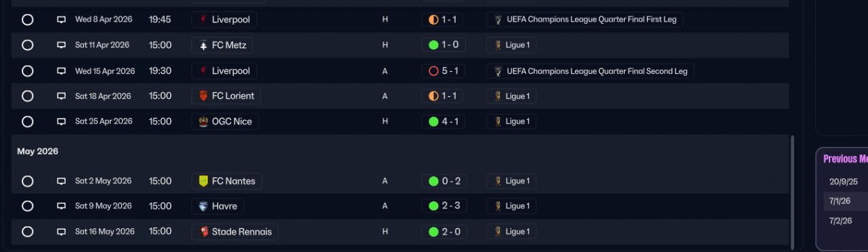Select radio button for Sat 11 Apr fixture

click(x=27, y=45)
